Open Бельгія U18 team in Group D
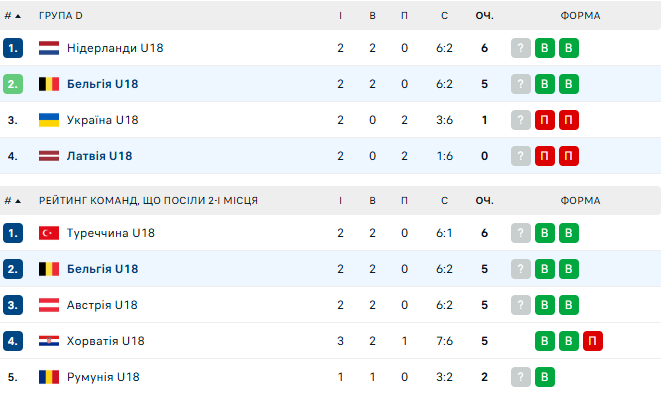This screenshot has width=661, height=393. pyautogui.click(x=102, y=84)
